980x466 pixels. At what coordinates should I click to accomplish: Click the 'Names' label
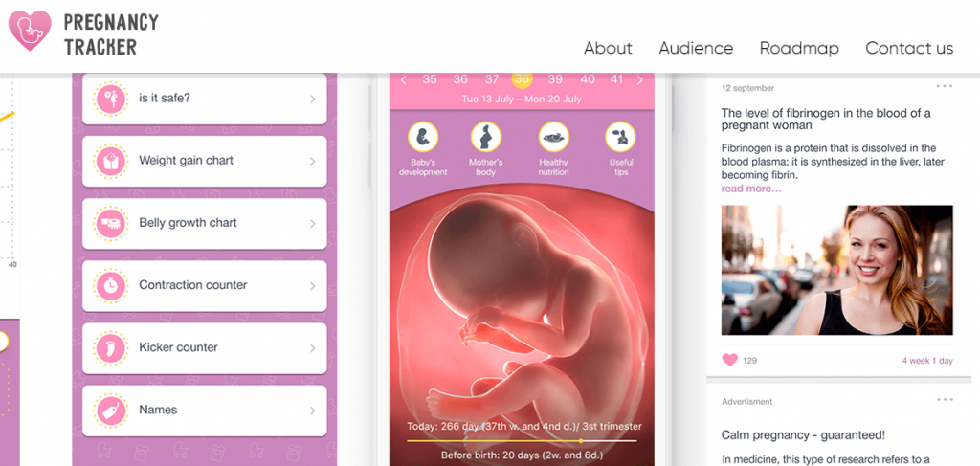coord(158,410)
